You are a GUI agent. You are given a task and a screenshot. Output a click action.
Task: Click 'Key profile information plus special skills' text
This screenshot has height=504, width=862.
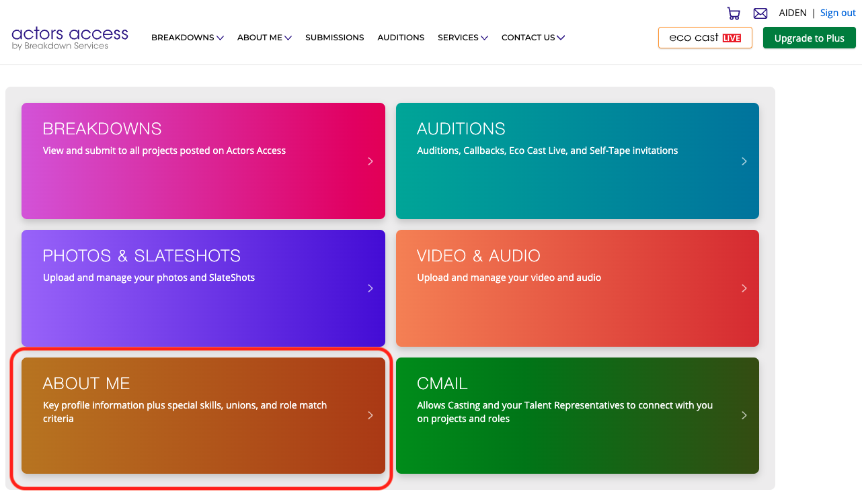coord(185,412)
